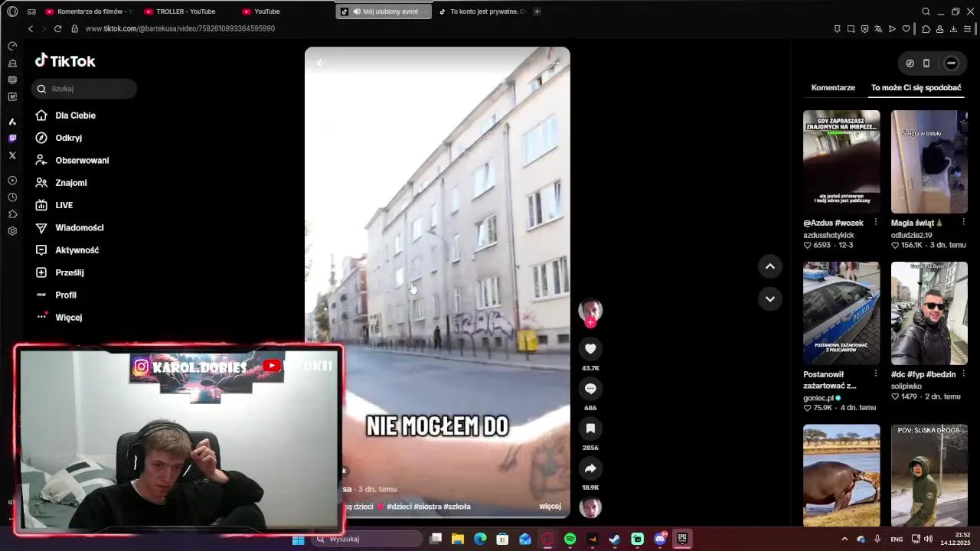Viewport: 980px width, 551px height.
Task: Open odludzie2.19 profile link
Action: click(911, 235)
